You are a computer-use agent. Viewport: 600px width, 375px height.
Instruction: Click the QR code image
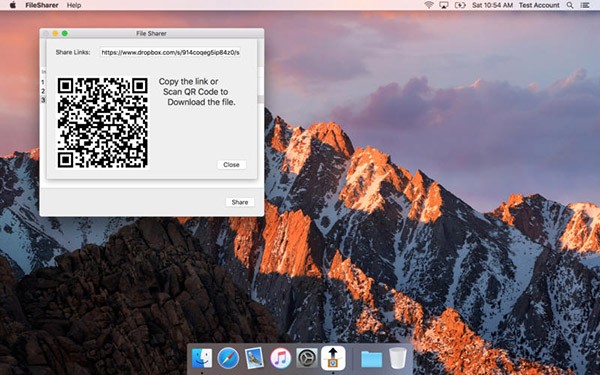[x=103, y=122]
